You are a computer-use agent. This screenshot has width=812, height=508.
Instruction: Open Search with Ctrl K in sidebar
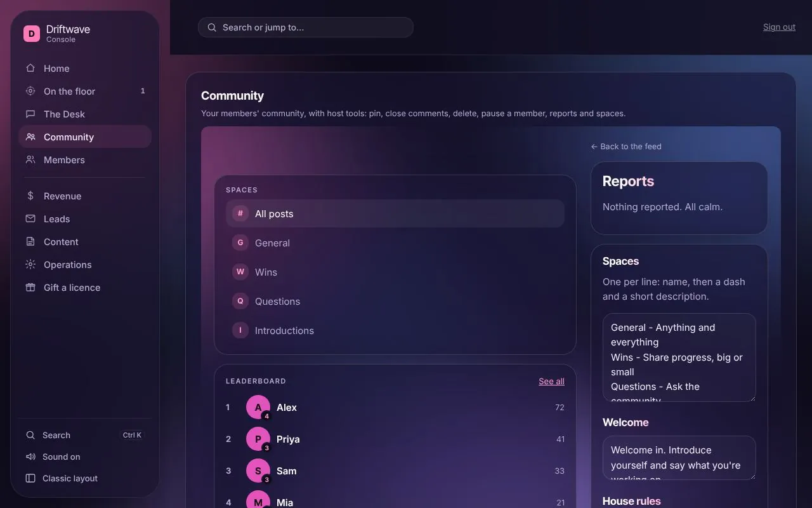pyautogui.click(x=85, y=435)
